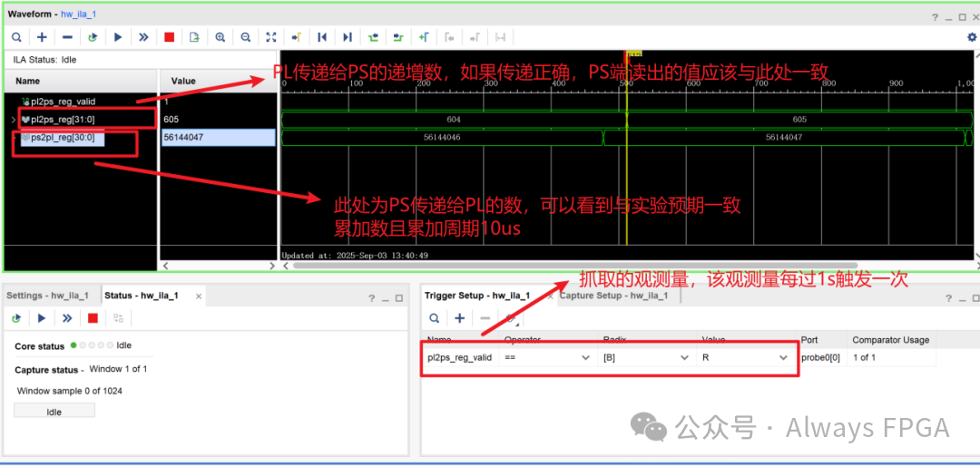Run trigger using Waveform toolbar play icon
This screenshot has height=466, width=980.
[118, 37]
